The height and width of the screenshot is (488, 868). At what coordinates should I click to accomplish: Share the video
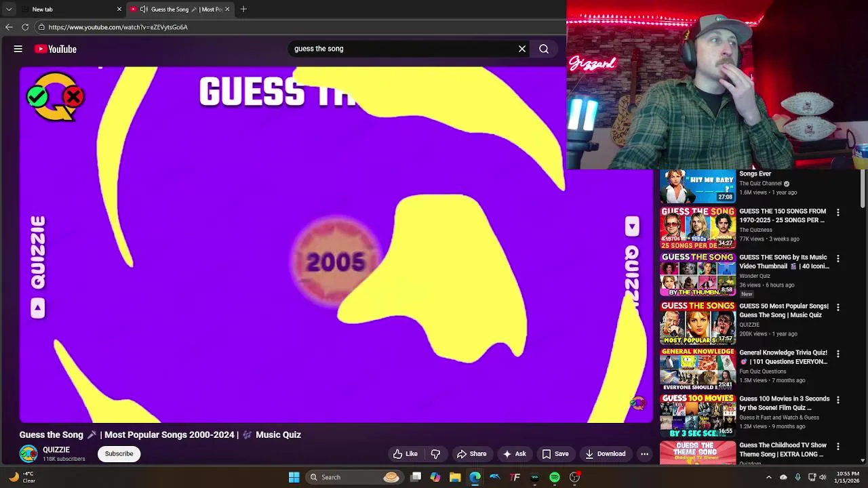click(x=471, y=454)
